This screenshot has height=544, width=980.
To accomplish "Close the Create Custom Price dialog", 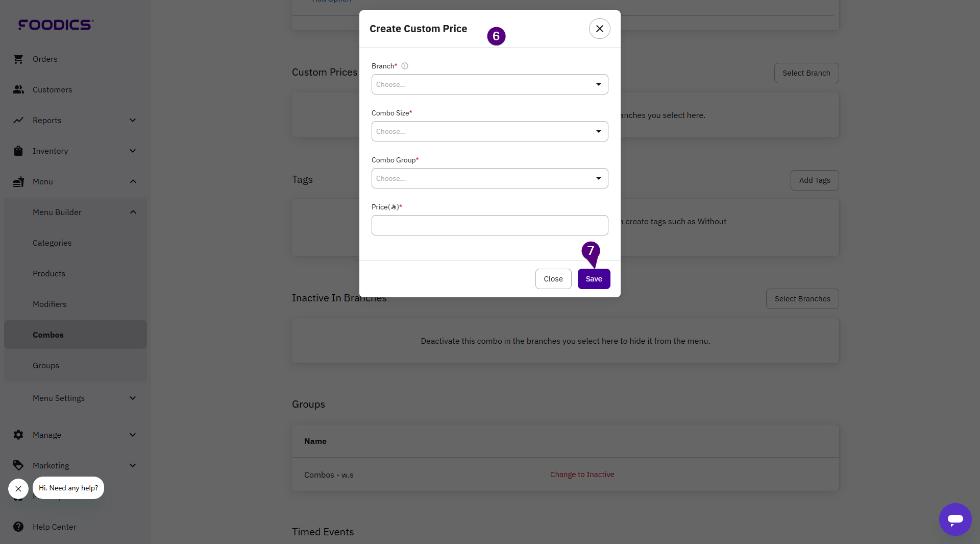I will tap(599, 29).
